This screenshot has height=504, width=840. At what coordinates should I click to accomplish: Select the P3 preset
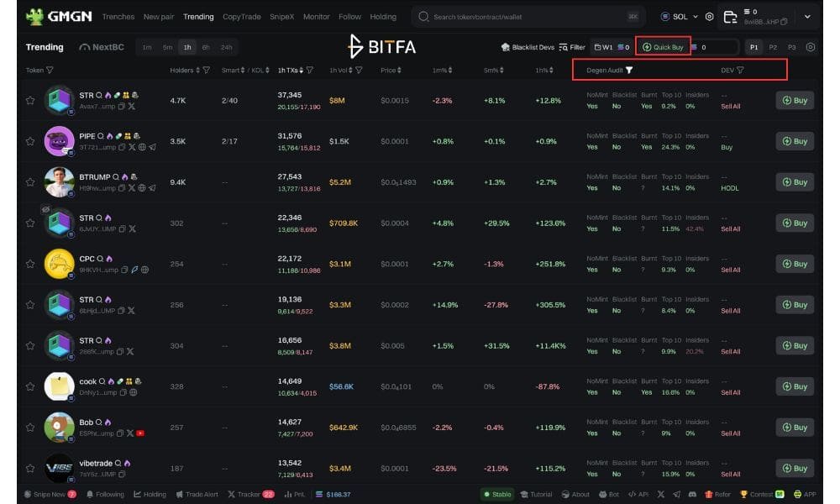point(792,47)
